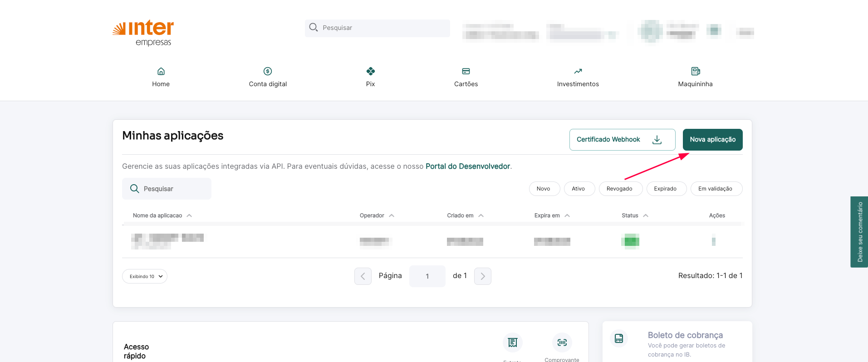868x362 pixels.
Task: Open the Investimentos section
Action: pos(578,77)
